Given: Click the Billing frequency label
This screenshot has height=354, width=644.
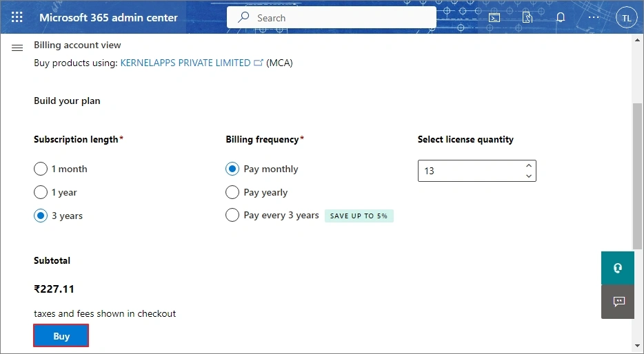Looking at the screenshot, I should [262, 140].
